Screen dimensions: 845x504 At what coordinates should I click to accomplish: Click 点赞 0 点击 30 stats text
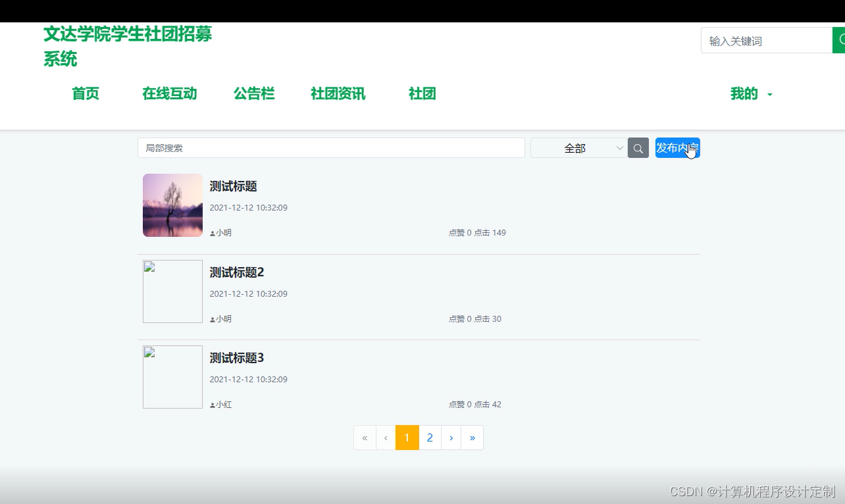click(475, 319)
